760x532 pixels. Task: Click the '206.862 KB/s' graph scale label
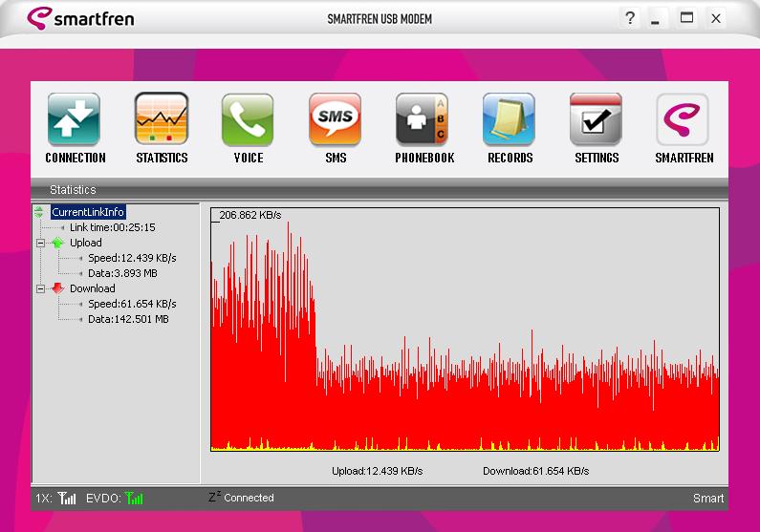250,215
